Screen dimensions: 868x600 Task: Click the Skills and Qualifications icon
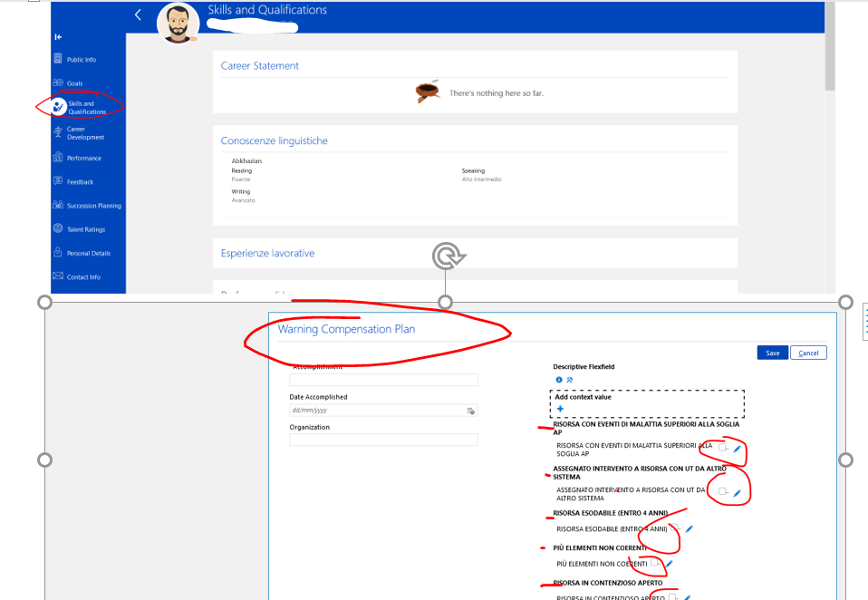(x=57, y=102)
